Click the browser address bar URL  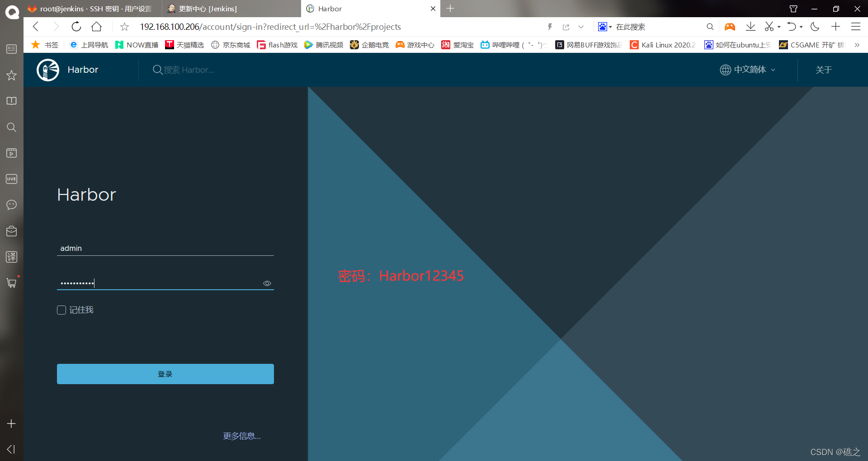[270, 27]
